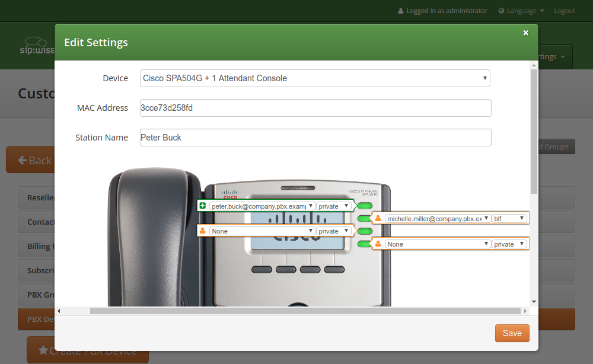The height and width of the screenshot is (364, 593).
Task: Click the horizontal scrollbar thumb in the dialog
Action: [305, 311]
